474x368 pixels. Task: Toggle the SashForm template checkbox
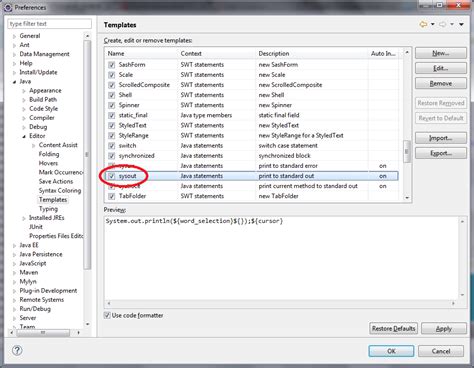112,65
